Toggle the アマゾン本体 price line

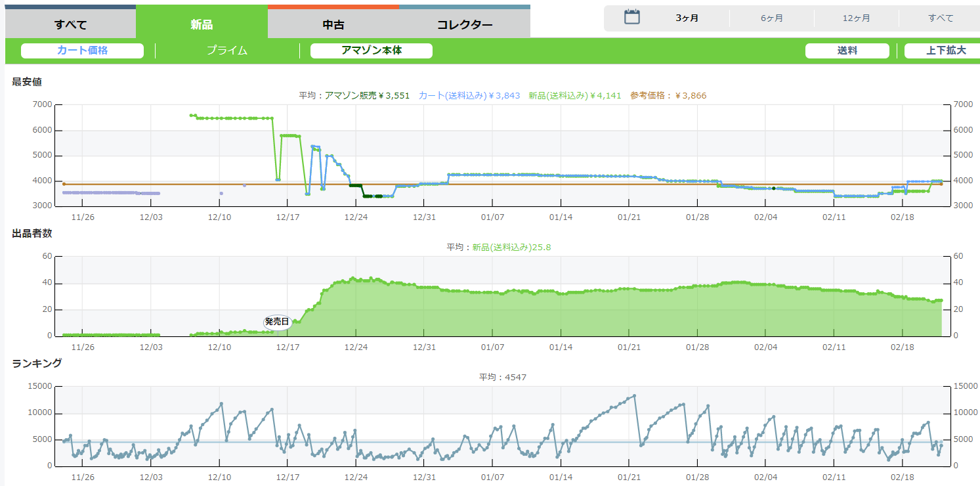[x=371, y=51]
